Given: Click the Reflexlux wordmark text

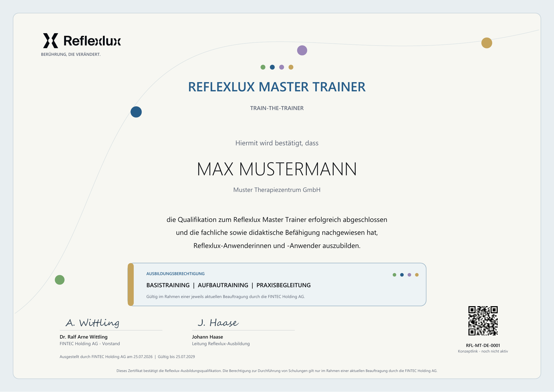Looking at the screenshot, I should [x=92, y=41].
